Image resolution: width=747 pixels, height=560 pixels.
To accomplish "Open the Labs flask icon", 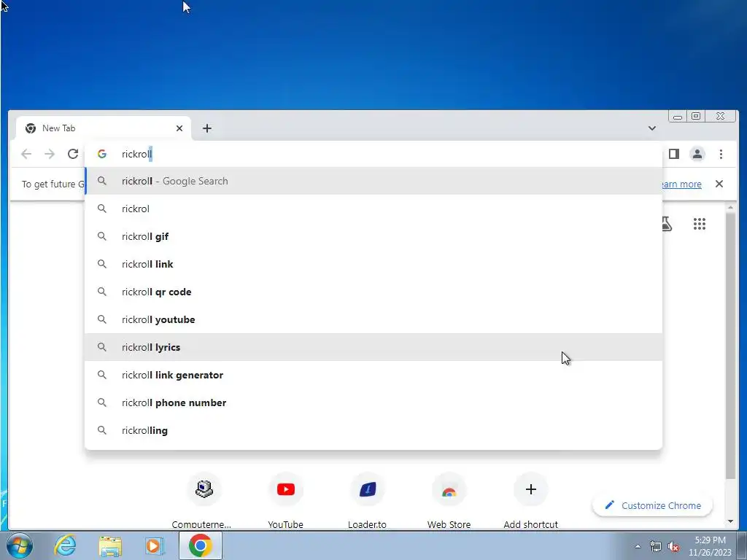I will tap(667, 224).
